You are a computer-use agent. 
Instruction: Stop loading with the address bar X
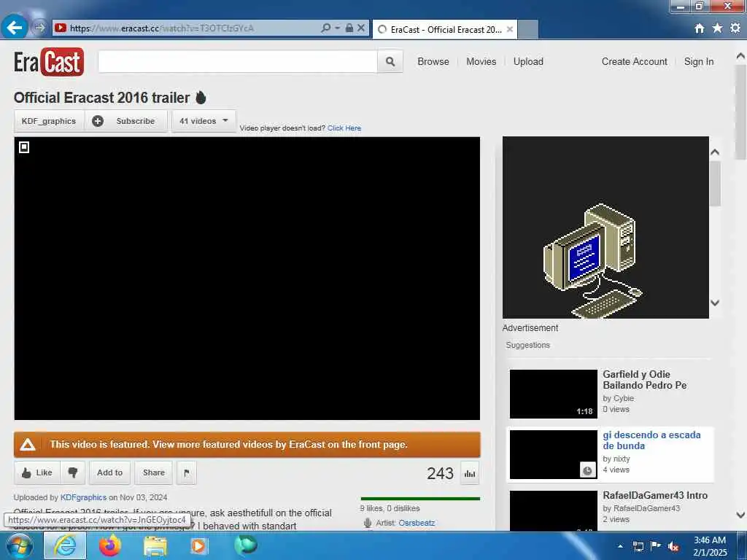coord(361,28)
